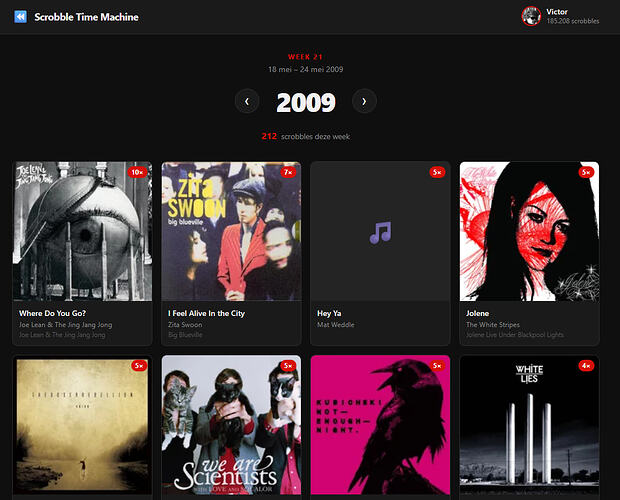Open Victor's profile avatar
The width and height of the screenshot is (620, 500).
[531, 16]
